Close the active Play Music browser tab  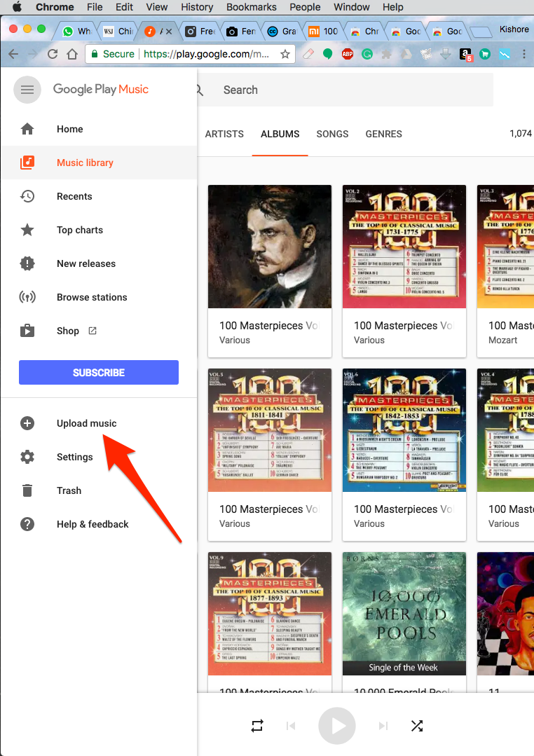[x=169, y=32]
